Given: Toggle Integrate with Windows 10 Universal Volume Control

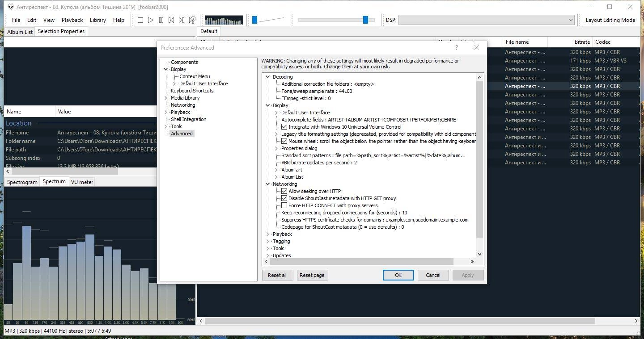Looking at the screenshot, I should pos(284,127).
